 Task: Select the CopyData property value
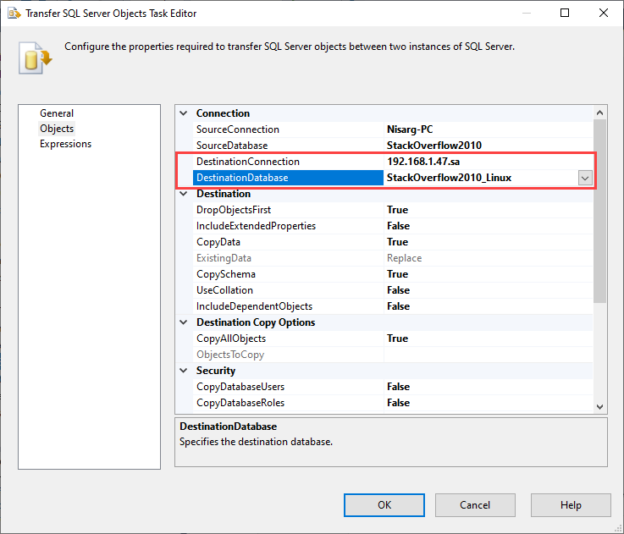(x=397, y=242)
